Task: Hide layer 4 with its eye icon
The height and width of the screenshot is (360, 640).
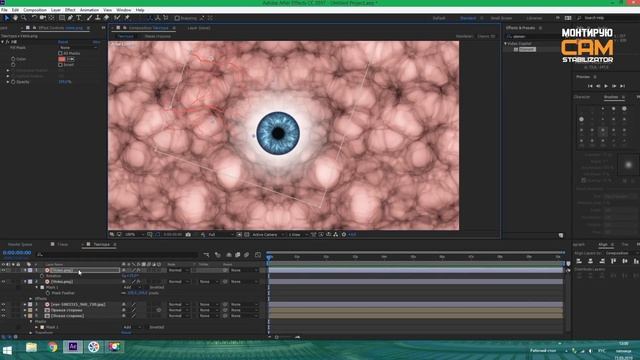Action: coord(3,310)
